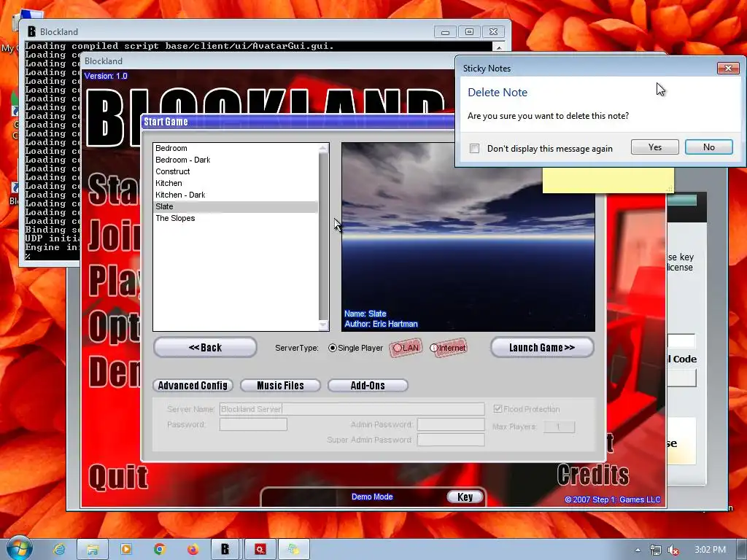
Task: Click the << Back button
Action: pos(205,348)
